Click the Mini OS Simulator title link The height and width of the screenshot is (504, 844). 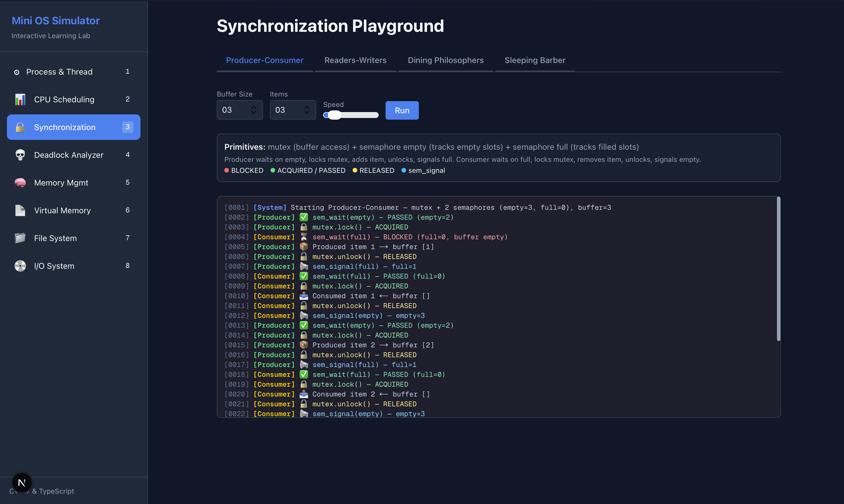point(56,21)
